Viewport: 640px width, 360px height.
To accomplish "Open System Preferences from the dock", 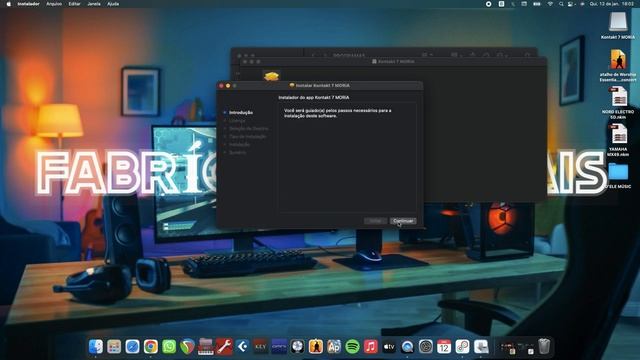I will pyautogui.click(x=426, y=347).
